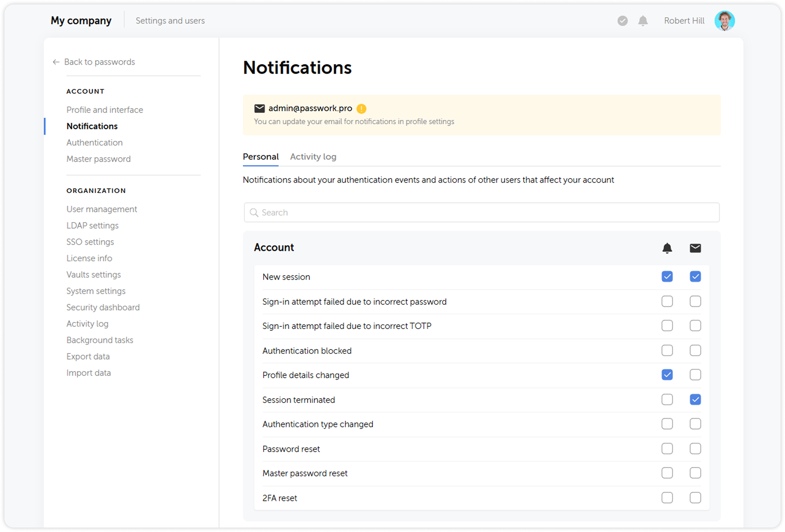Select the Personal tab

pyautogui.click(x=261, y=156)
